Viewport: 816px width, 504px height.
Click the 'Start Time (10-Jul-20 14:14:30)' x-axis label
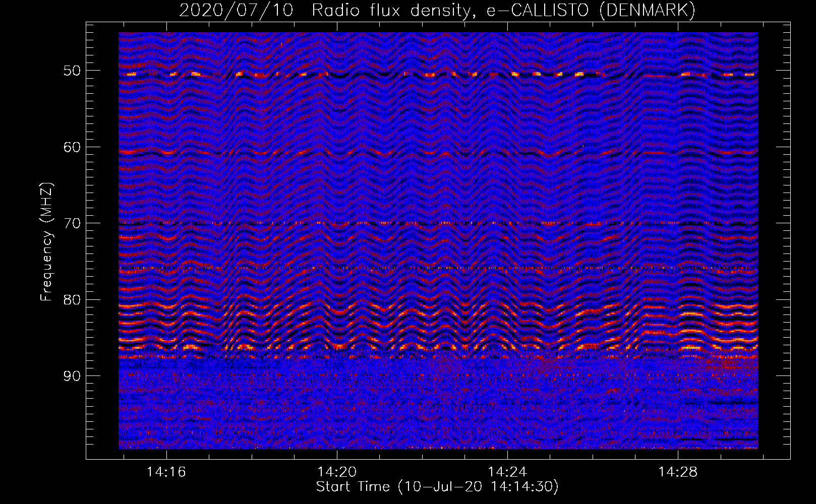click(437, 487)
